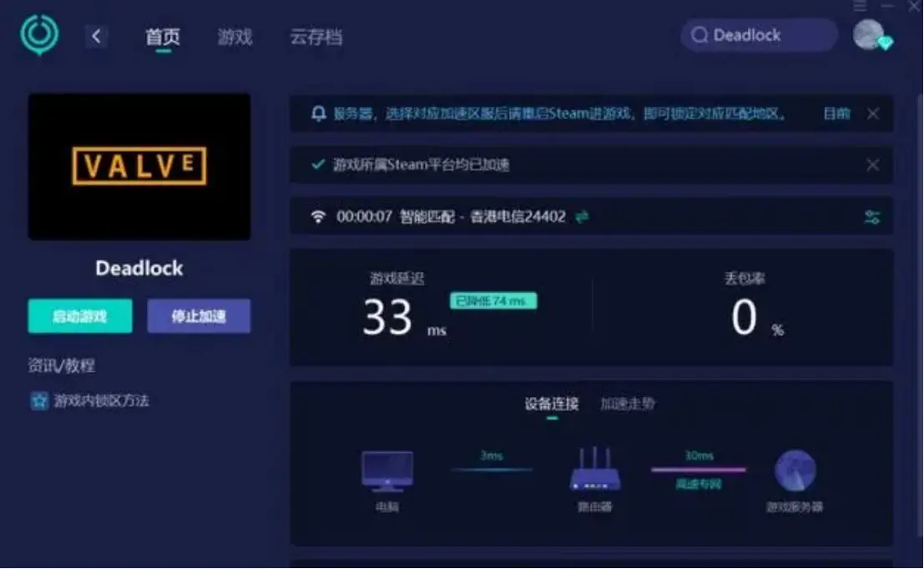Click the game server globe icon

click(x=795, y=471)
